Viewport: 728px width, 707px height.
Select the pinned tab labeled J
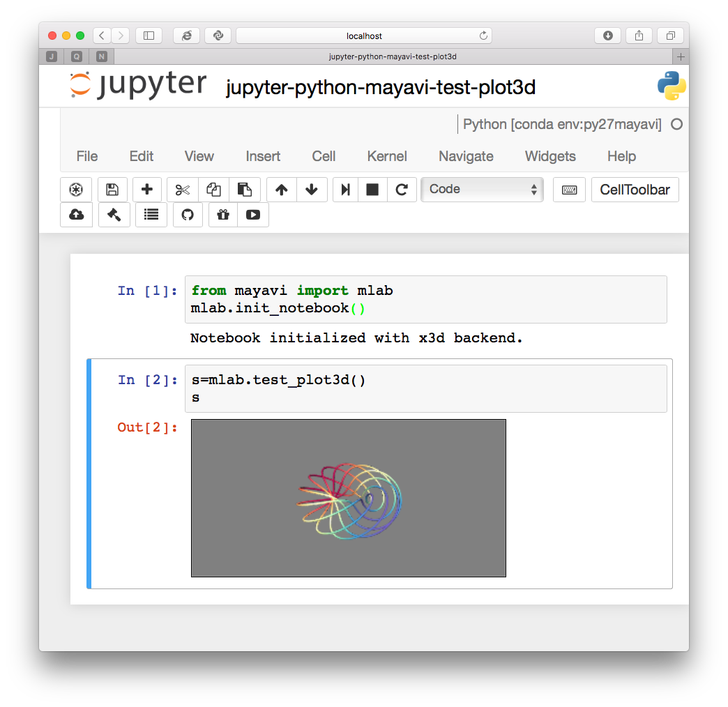tap(52, 56)
